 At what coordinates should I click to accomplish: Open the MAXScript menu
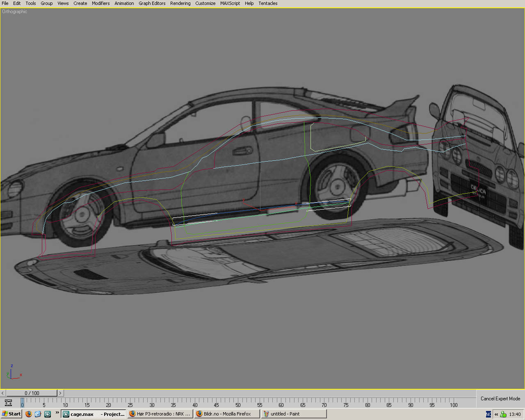pyautogui.click(x=230, y=3)
